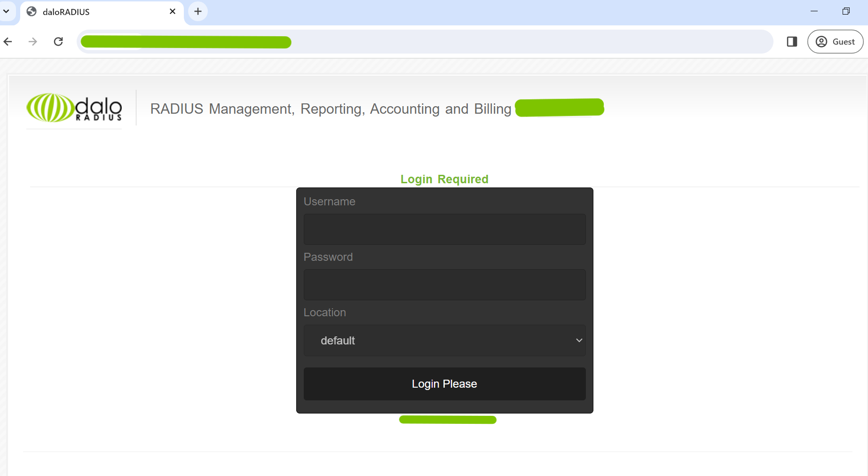Screen dimensions: 868x476
Task: Click the Username label
Action: pyautogui.click(x=329, y=202)
